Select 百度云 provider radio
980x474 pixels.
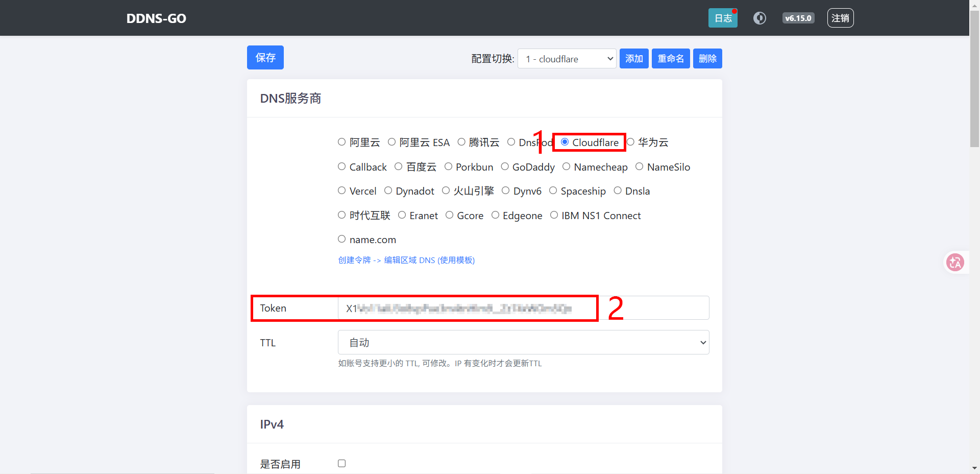click(x=399, y=167)
